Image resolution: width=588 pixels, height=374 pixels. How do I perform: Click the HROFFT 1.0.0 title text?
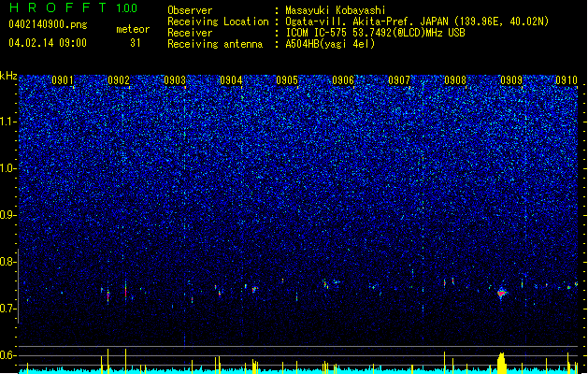tap(74, 7)
